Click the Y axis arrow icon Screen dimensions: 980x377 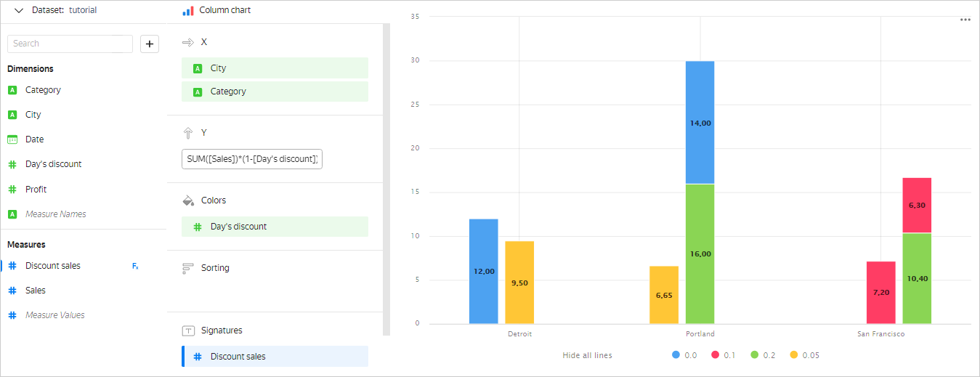[188, 133]
